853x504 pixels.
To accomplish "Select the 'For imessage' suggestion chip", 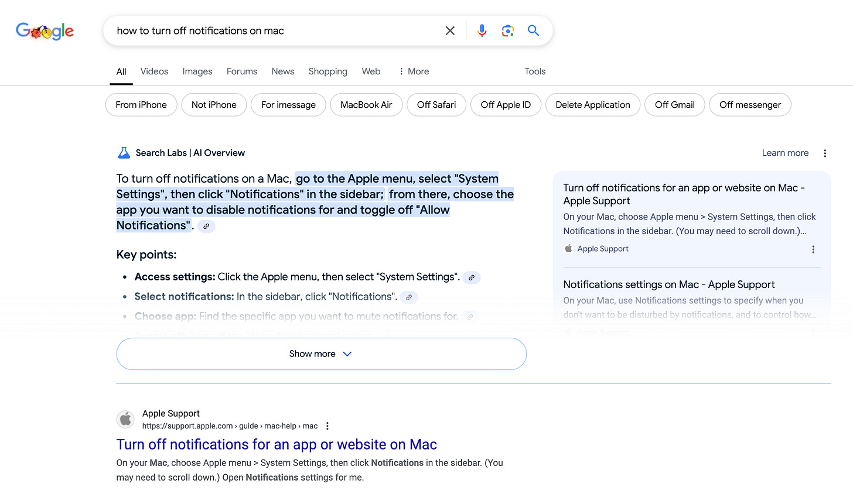I will click(x=288, y=105).
